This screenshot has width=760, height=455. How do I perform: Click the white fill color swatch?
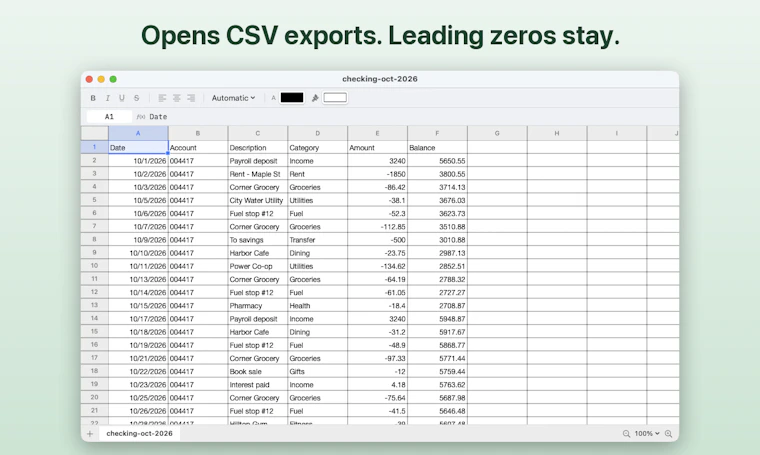click(335, 98)
